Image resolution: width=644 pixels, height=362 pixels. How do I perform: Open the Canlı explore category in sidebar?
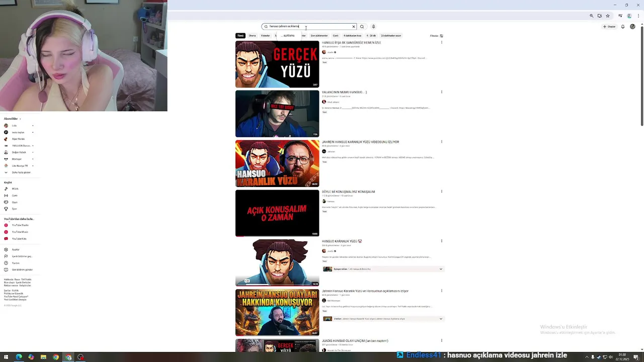tap(19, 196)
